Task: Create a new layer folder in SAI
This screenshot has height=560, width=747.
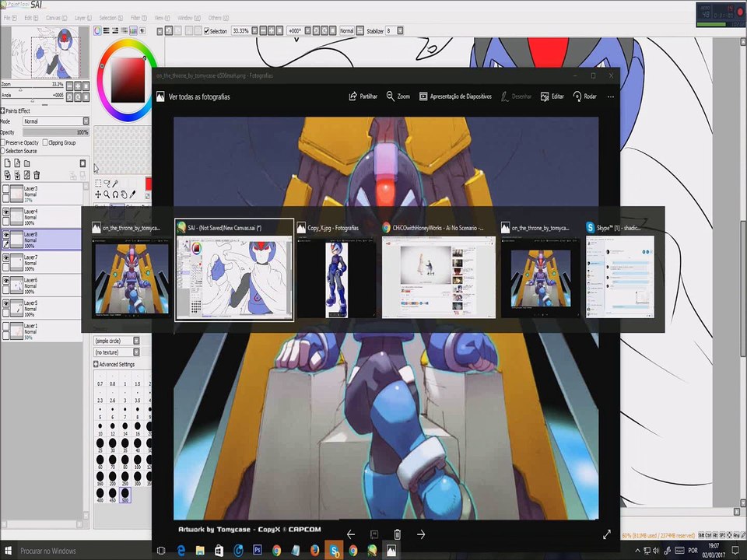Action: tap(26, 163)
